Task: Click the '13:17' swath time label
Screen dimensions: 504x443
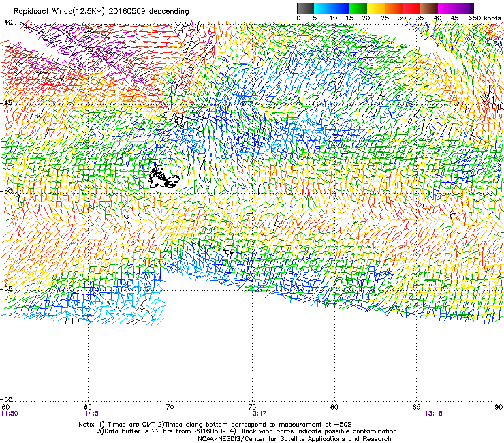Action: (257, 414)
